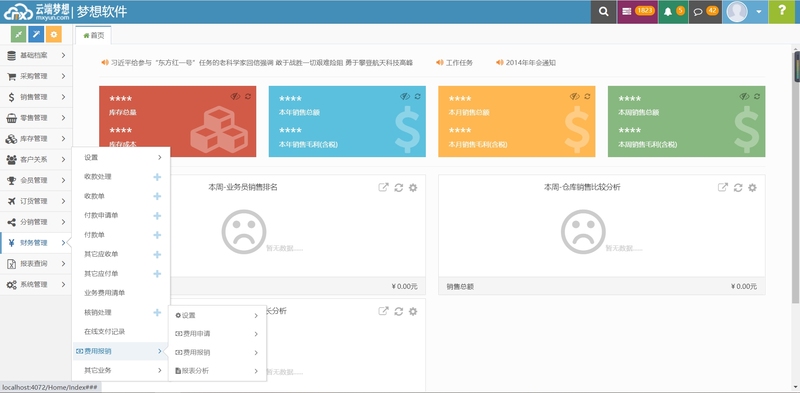
Task: Click the yen icon beside 财务管理
Action: coord(11,243)
